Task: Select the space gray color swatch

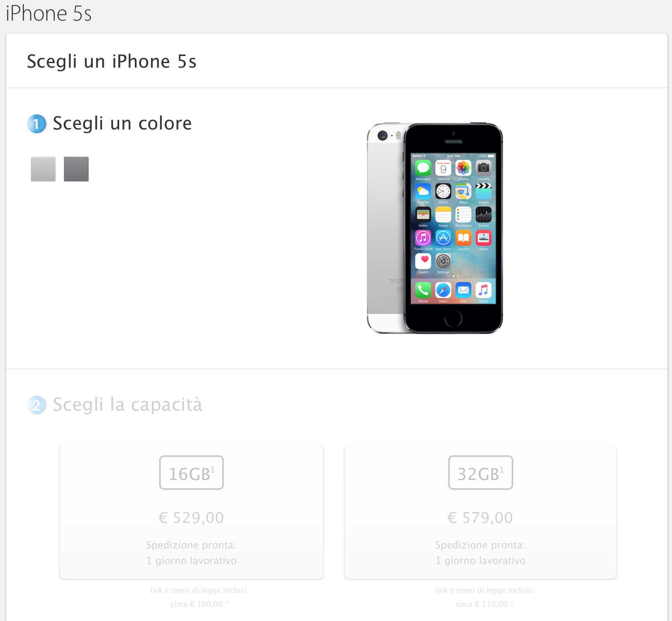Action: pyautogui.click(x=76, y=169)
